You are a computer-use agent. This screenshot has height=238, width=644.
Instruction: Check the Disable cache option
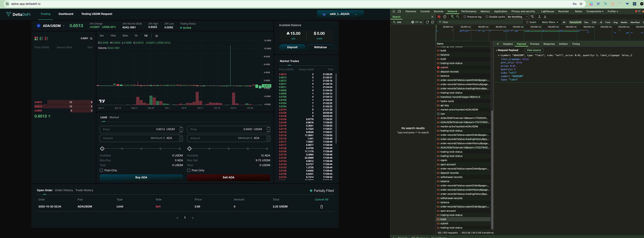pos(487,17)
